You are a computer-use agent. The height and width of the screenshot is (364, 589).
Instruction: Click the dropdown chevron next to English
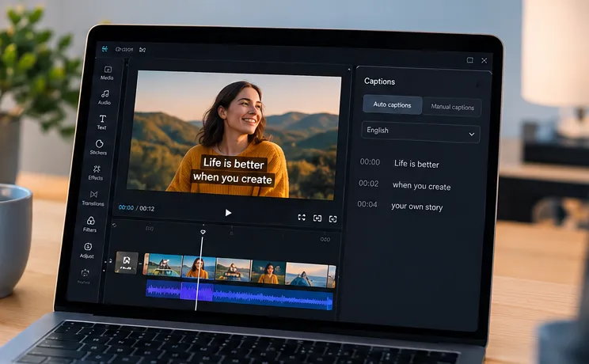click(471, 134)
